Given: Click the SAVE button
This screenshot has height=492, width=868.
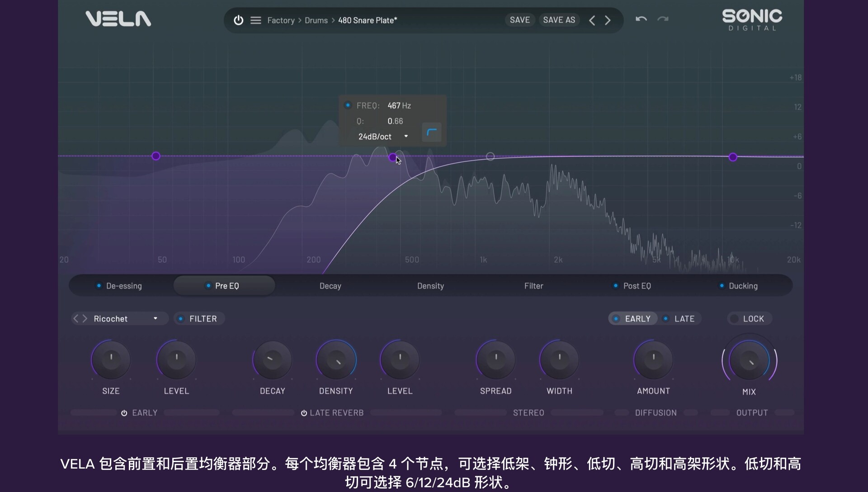Looking at the screenshot, I should click(x=520, y=20).
